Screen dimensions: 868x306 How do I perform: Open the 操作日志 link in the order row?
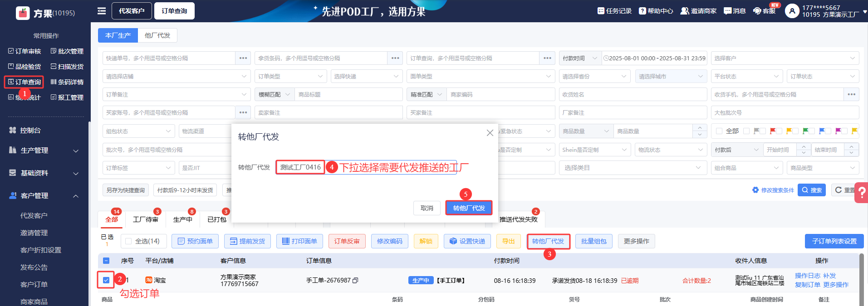coord(808,276)
